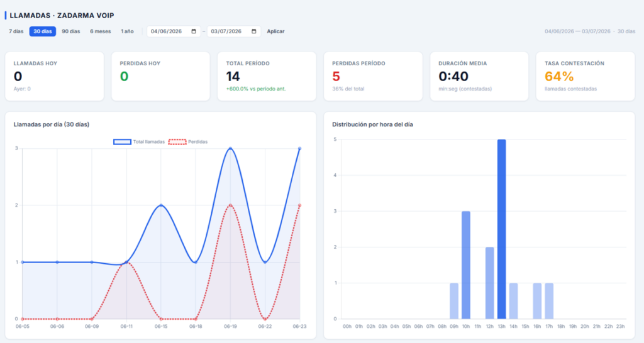The height and width of the screenshot is (343, 644).
Task: Click the 06-11 perdidas data point
Action: [126, 262]
